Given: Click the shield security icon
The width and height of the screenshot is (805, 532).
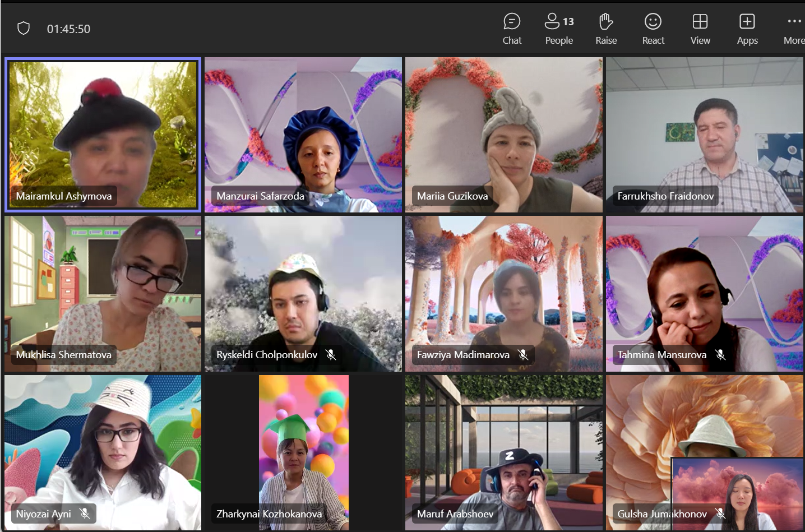Looking at the screenshot, I should point(24,29).
